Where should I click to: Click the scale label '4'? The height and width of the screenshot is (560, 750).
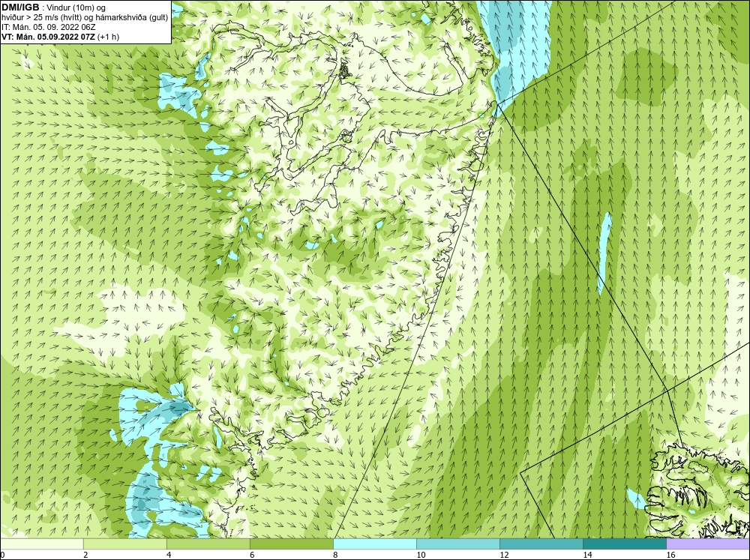point(168,555)
